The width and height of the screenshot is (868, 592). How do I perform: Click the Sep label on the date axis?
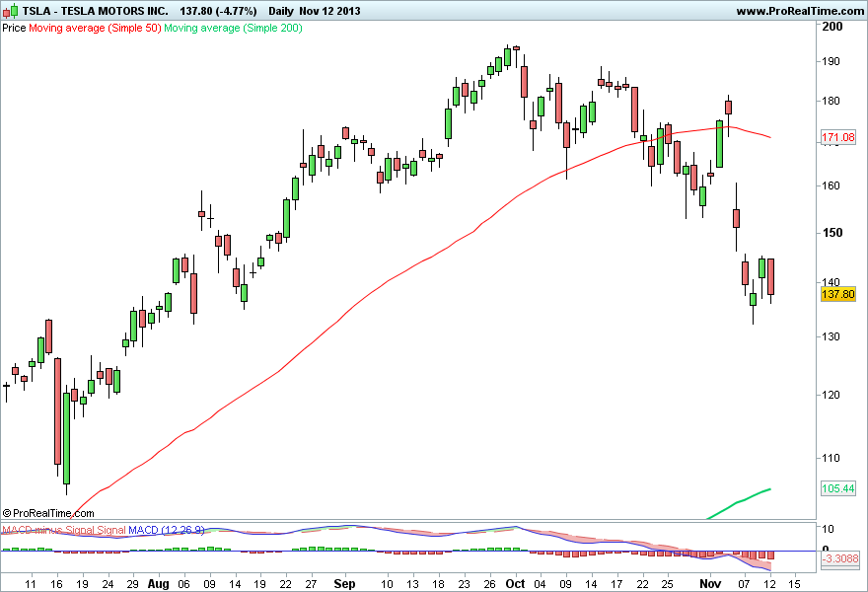click(x=344, y=584)
